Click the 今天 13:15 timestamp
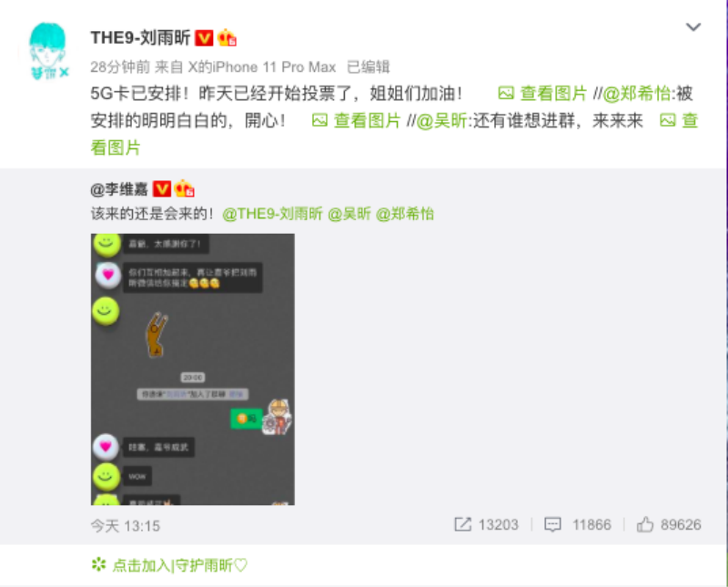 coord(126,526)
